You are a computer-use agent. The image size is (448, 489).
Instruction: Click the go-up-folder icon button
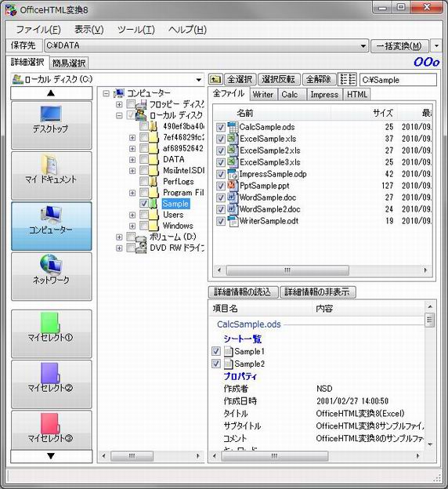[x=215, y=79]
